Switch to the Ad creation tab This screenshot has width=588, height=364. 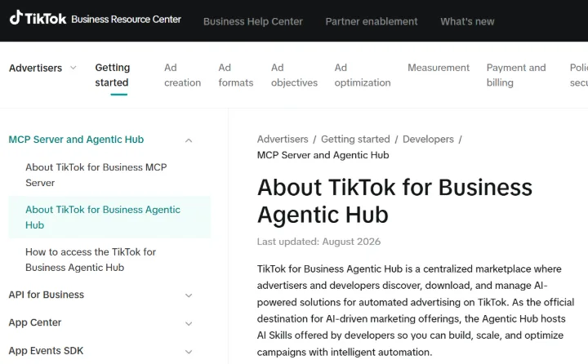182,75
